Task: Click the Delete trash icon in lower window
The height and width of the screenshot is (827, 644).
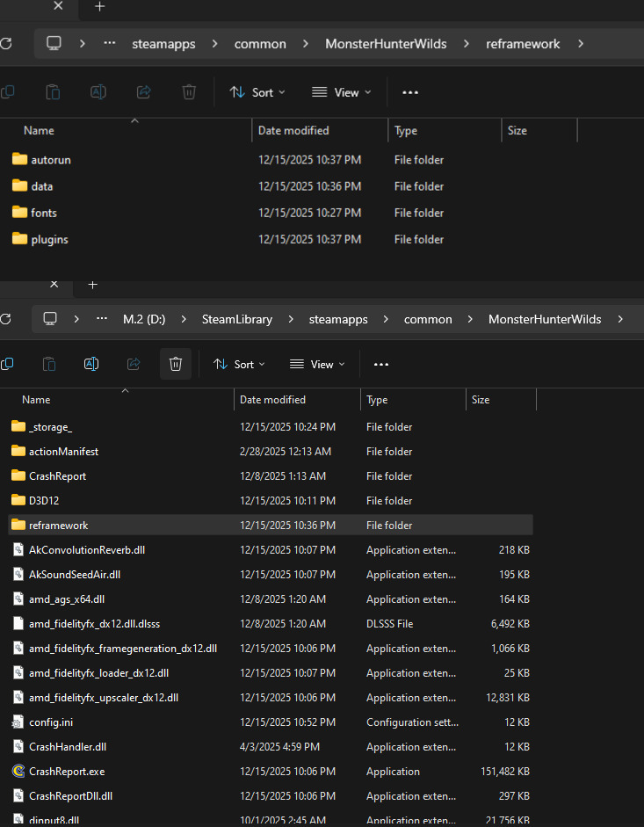Action: point(175,364)
